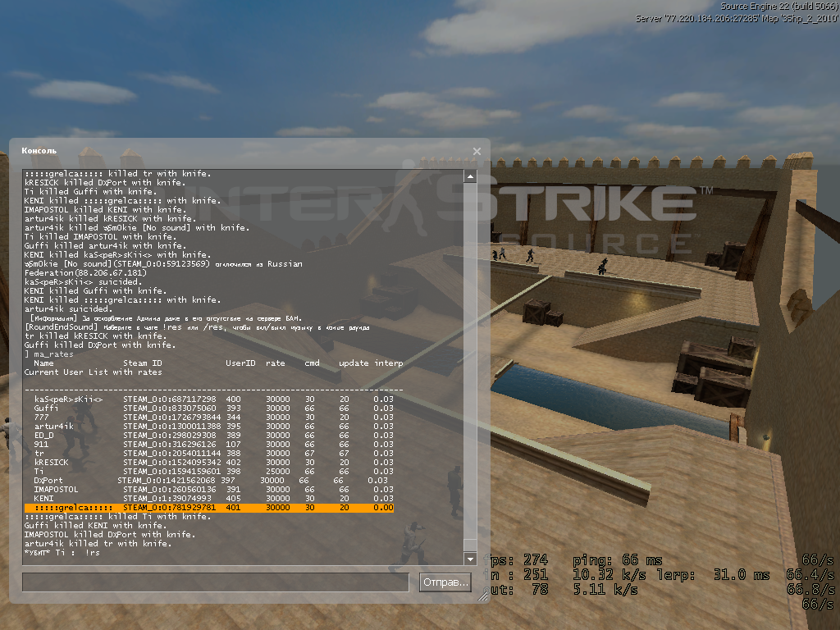Screen dimensions: 840x630
Task: Click the 'ping: 66 ms' net graph readout
Action: click(618, 560)
